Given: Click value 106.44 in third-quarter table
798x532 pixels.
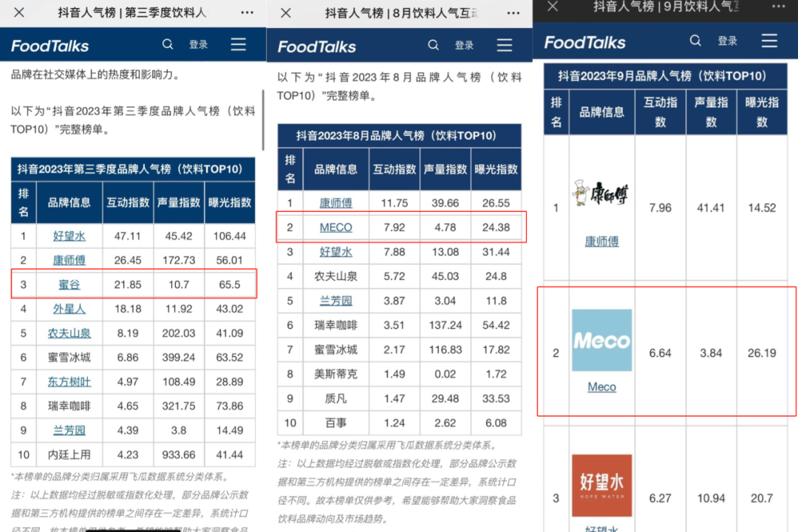Looking at the screenshot, I should click(230, 236).
